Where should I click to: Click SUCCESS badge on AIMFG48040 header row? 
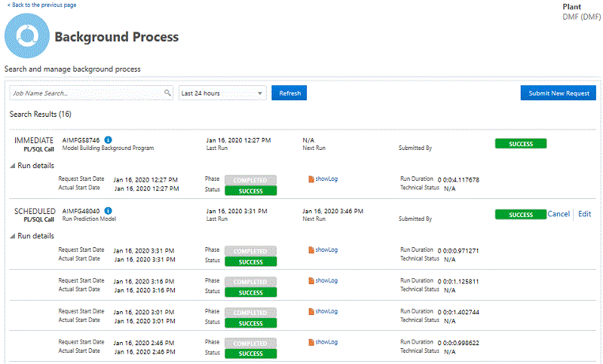pos(521,215)
